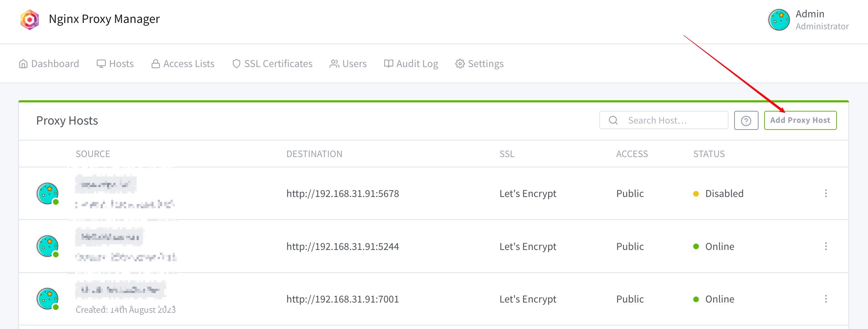Click the Settings gear icon

[x=460, y=64]
